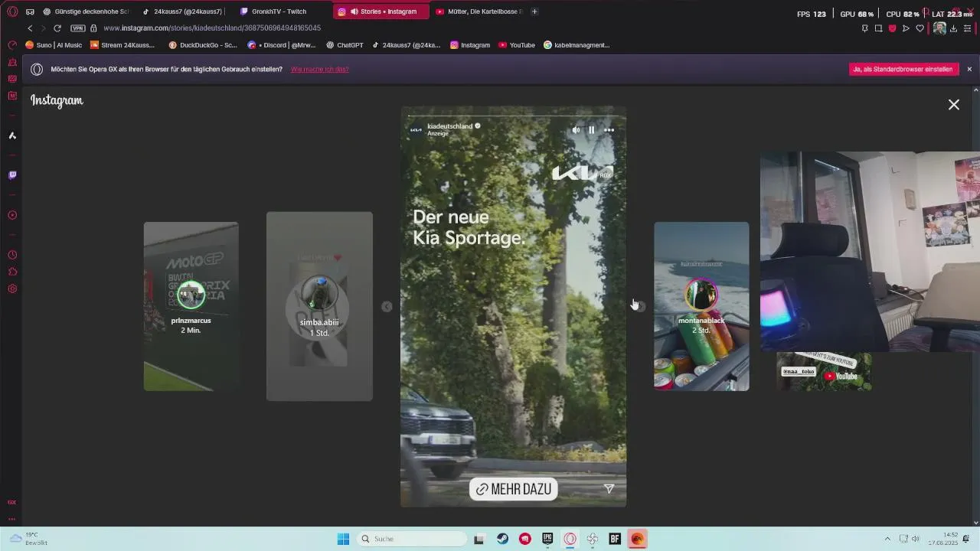
Task: Open the kabelmanagment bookmark
Action: click(x=577, y=45)
